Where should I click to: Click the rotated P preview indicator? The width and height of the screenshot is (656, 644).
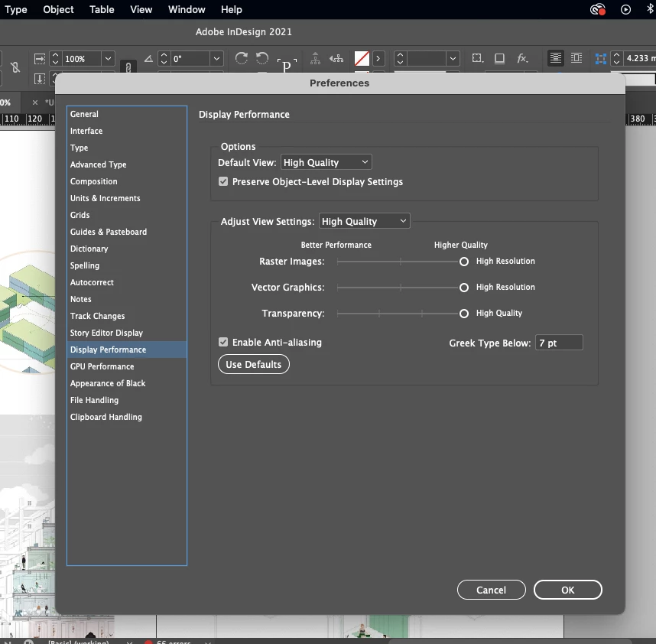[x=287, y=65]
